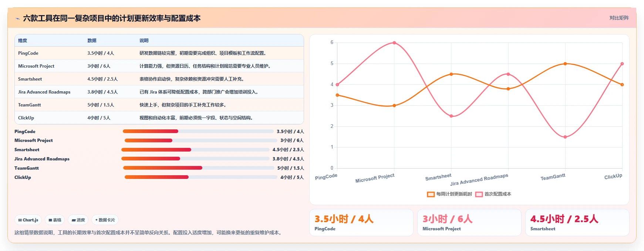Image resolution: width=644 pixels, height=251 pixels.
Task: Click the 3.8小时 / 4.5人 value beside the progress bar
Action: tap(288, 159)
